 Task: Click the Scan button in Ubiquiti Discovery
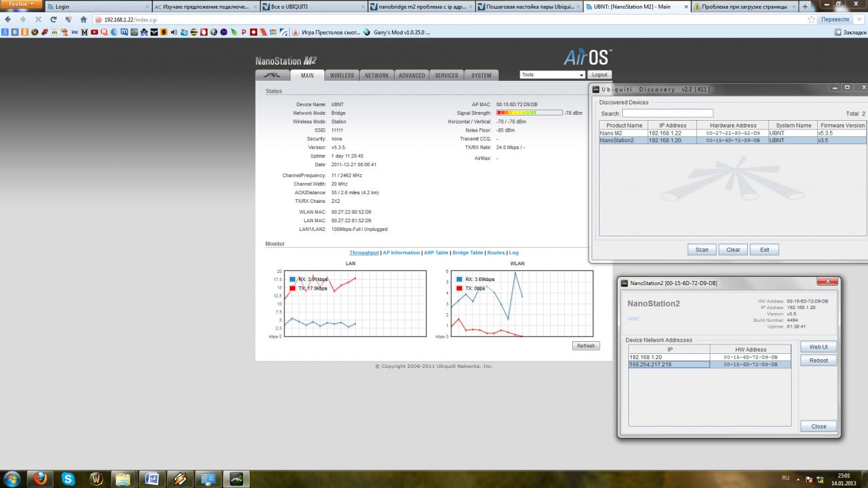pyautogui.click(x=702, y=250)
